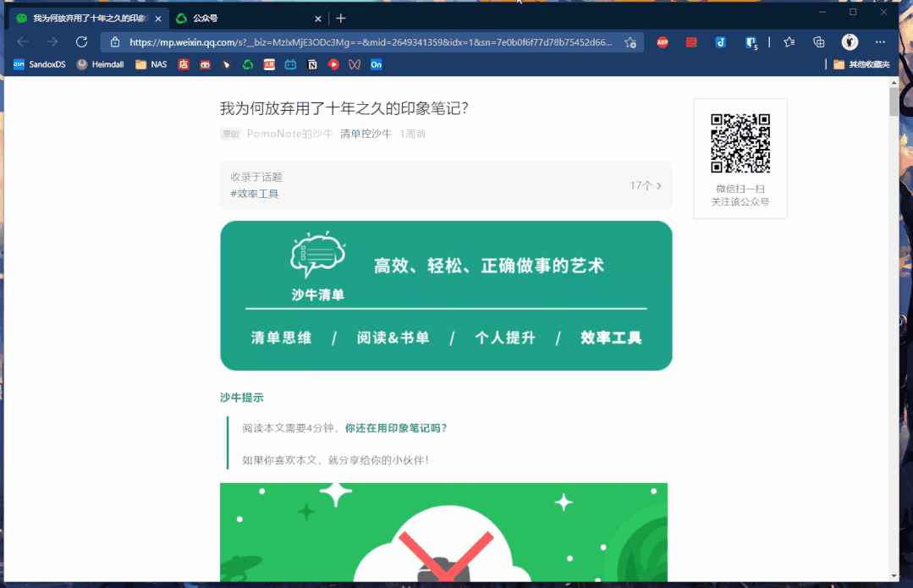Open the PomoNote的沙牛 author link
The image size is (913, 588).
click(x=289, y=134)
